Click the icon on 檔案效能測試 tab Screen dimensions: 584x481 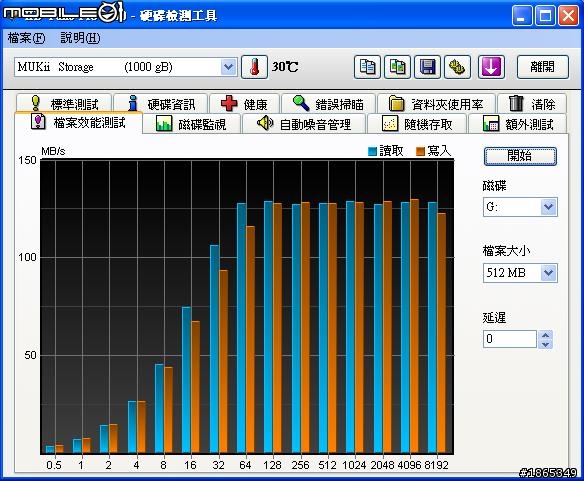[38, 121]
